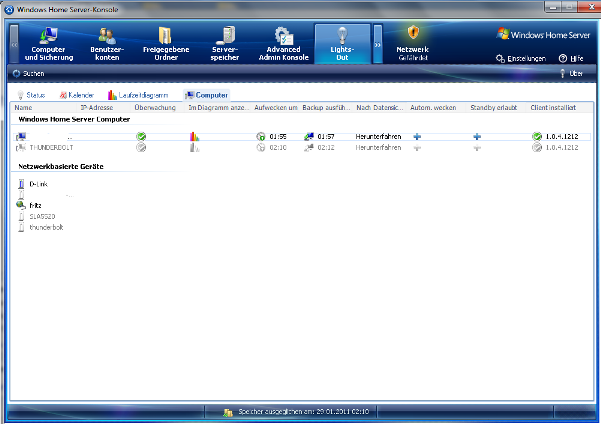Click the thunderbolt device icon
Screen dimensions: 601x424
(x=21, y=227)
